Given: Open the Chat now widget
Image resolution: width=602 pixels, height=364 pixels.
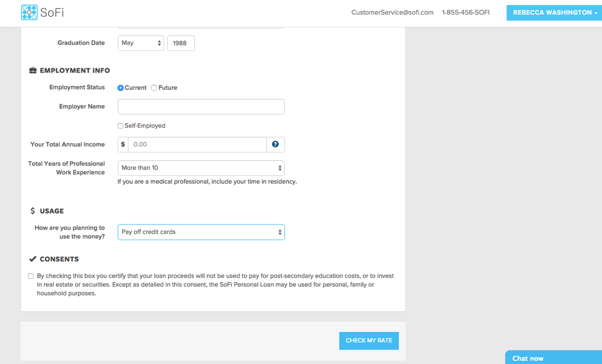Looking at the screenshot, I should pos(554,358).
